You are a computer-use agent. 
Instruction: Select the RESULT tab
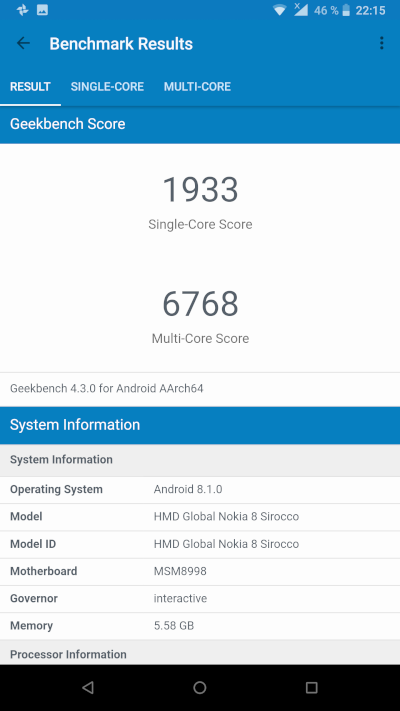30,87
